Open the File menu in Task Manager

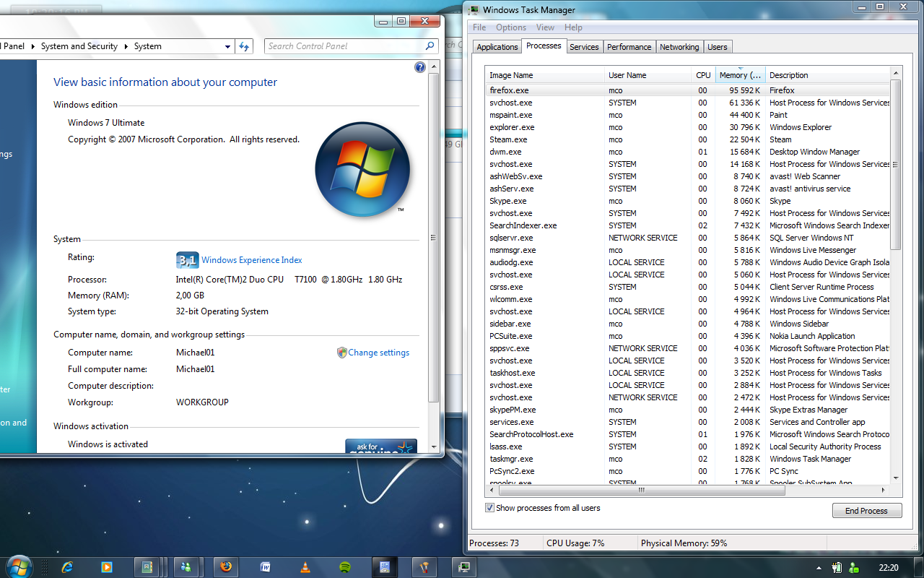(x=479, y=27)
